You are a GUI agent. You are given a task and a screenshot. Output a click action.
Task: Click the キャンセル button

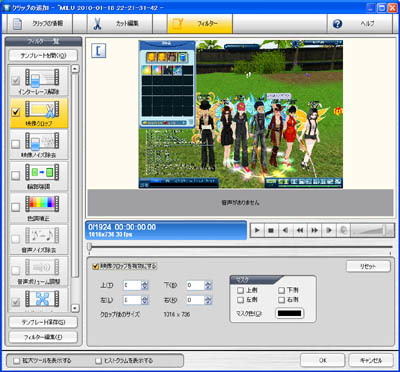[371, 360]
